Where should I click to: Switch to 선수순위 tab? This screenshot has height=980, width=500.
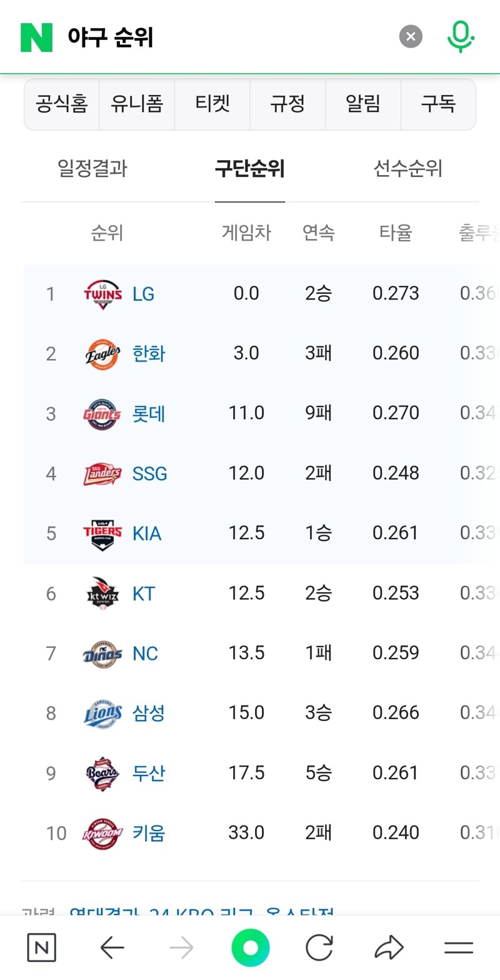tap(408, 168)
